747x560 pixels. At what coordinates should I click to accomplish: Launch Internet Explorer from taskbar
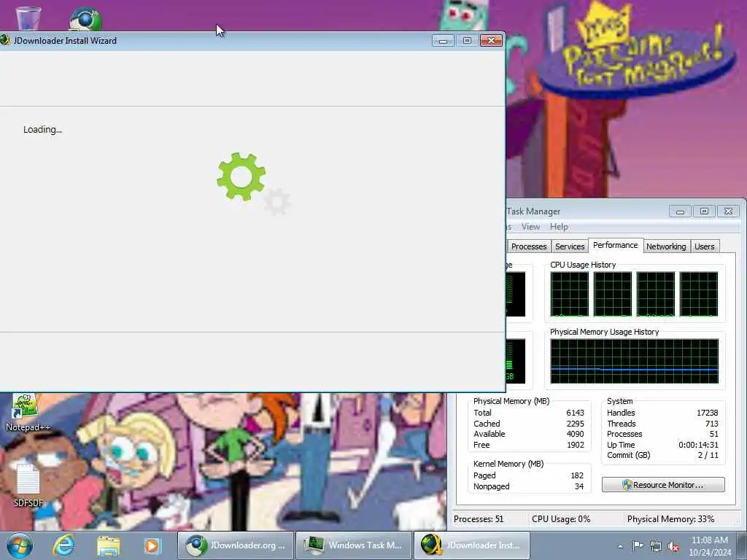pos(64,545)
